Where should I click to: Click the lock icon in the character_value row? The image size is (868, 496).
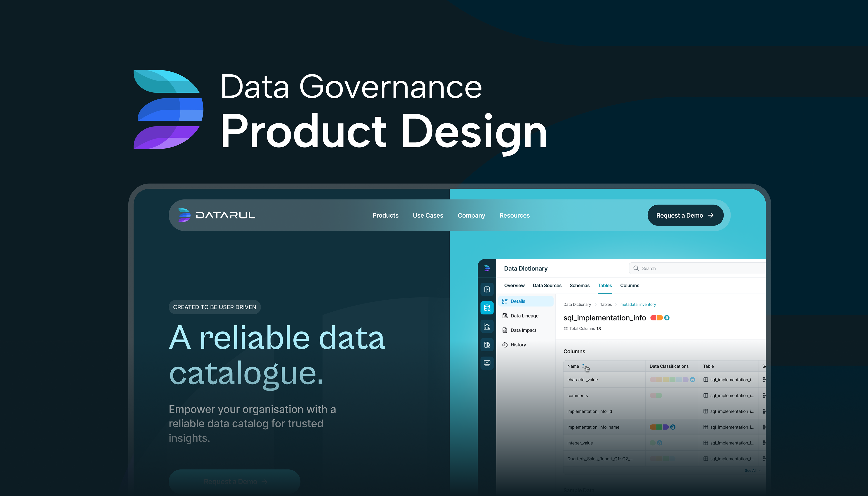coord(693,380)
